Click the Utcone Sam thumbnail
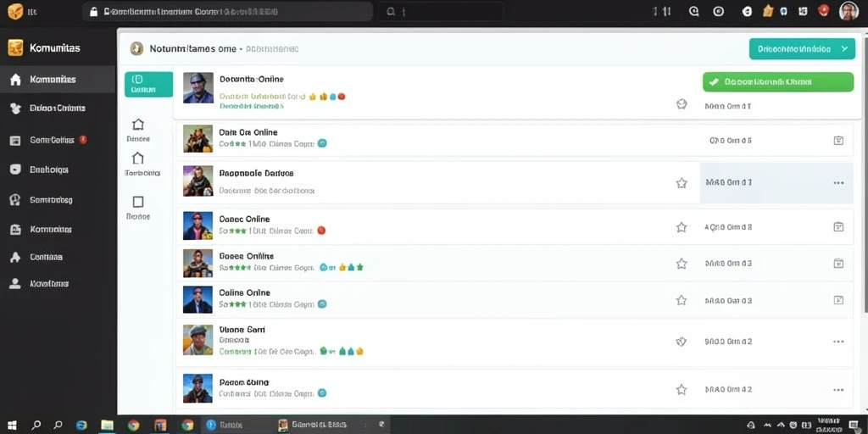This screenshot has width=868, height=434. pyautogui.click(x=198, y=340)
